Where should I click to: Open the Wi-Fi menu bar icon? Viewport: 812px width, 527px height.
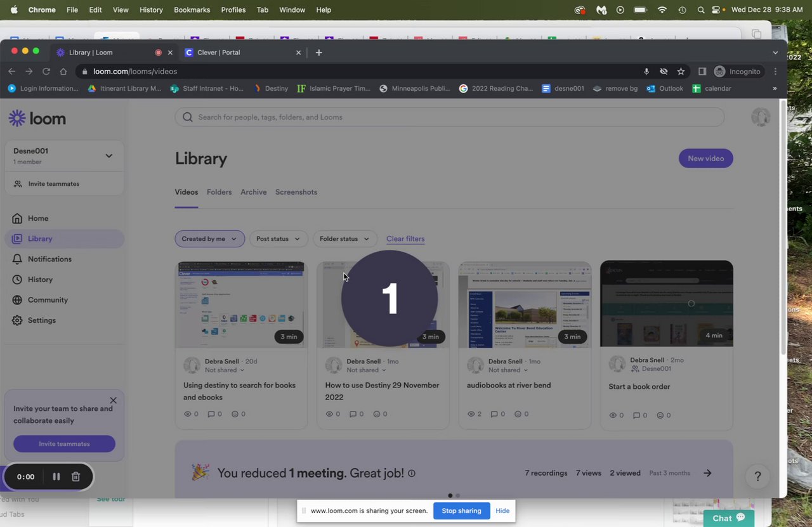tap(662, 10)
